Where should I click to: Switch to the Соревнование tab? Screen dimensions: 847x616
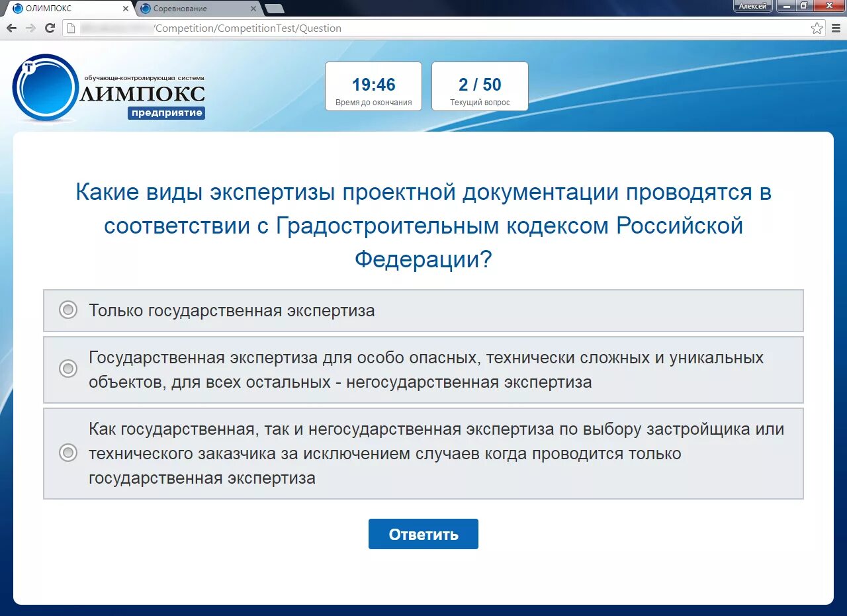197,9
